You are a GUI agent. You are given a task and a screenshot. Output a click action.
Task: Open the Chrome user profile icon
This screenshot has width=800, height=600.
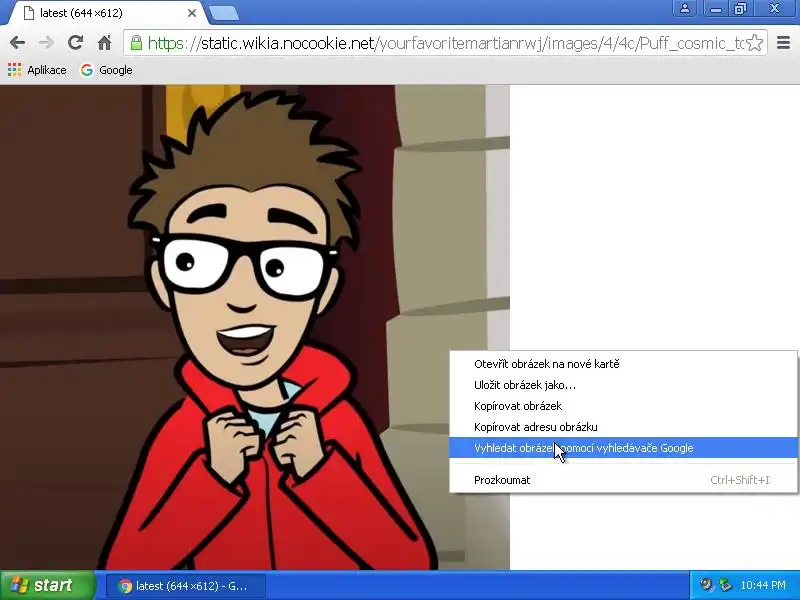click(x=685, y=8)
